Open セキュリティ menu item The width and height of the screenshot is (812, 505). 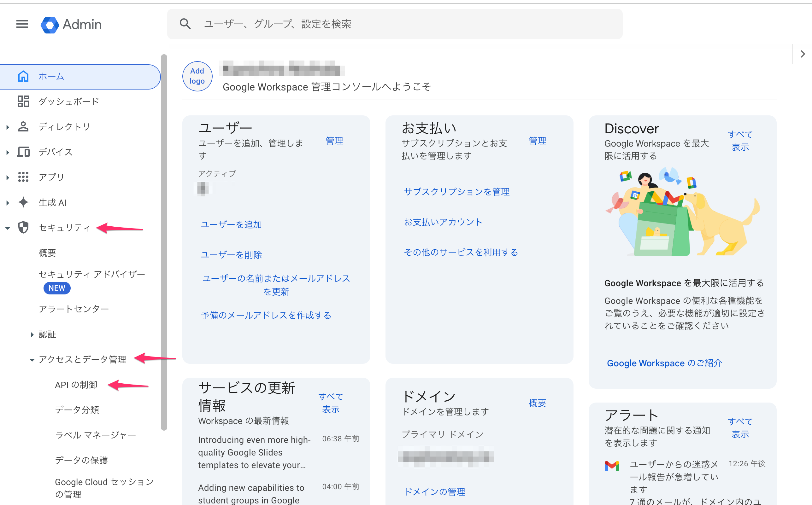pyautogui.click(x=64, y=228)
